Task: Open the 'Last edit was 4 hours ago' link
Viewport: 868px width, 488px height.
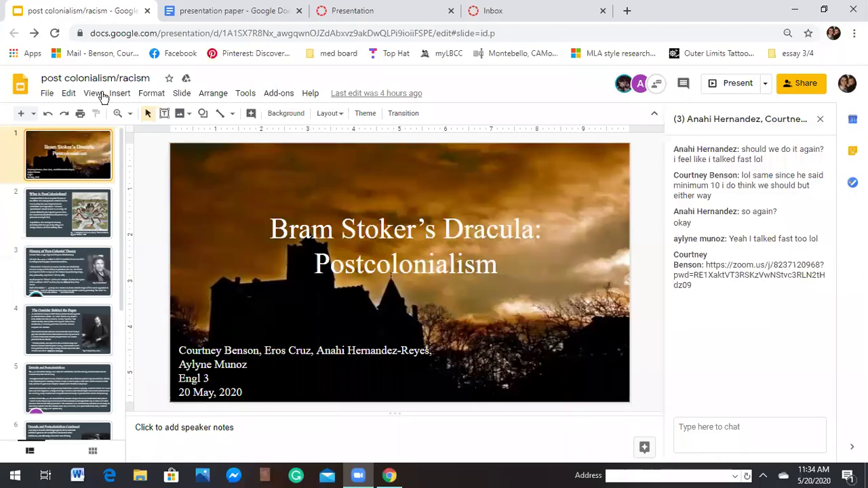Action: 376,93
